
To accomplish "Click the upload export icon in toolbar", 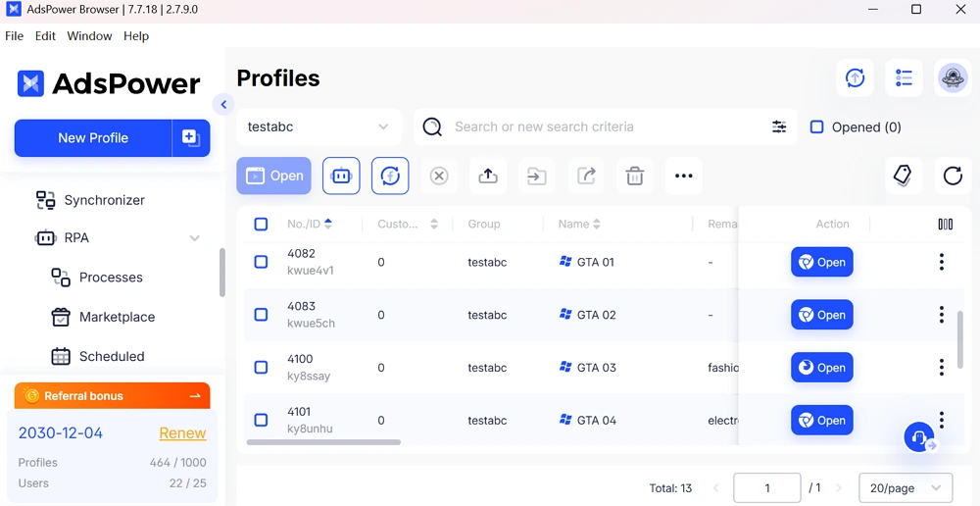I will pyautogui.click(x=488, y=177).
